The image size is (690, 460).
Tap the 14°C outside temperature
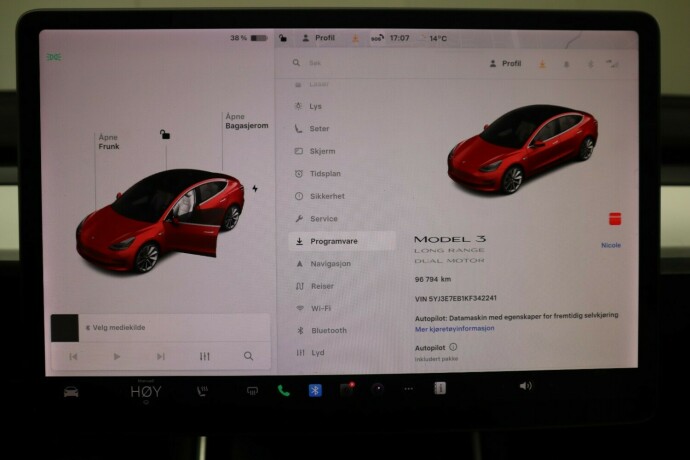[x=438, y=39]
